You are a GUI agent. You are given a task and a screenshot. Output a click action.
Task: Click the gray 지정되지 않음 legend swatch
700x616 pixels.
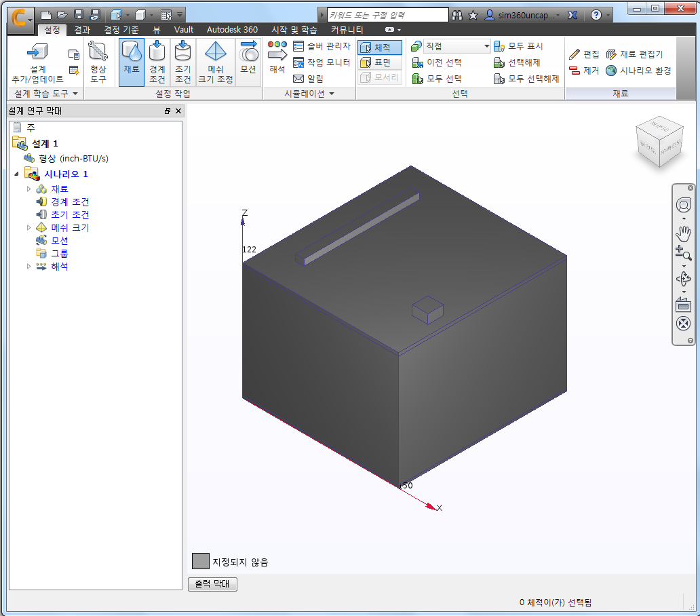pyautogui.click(x=201, y=561)
